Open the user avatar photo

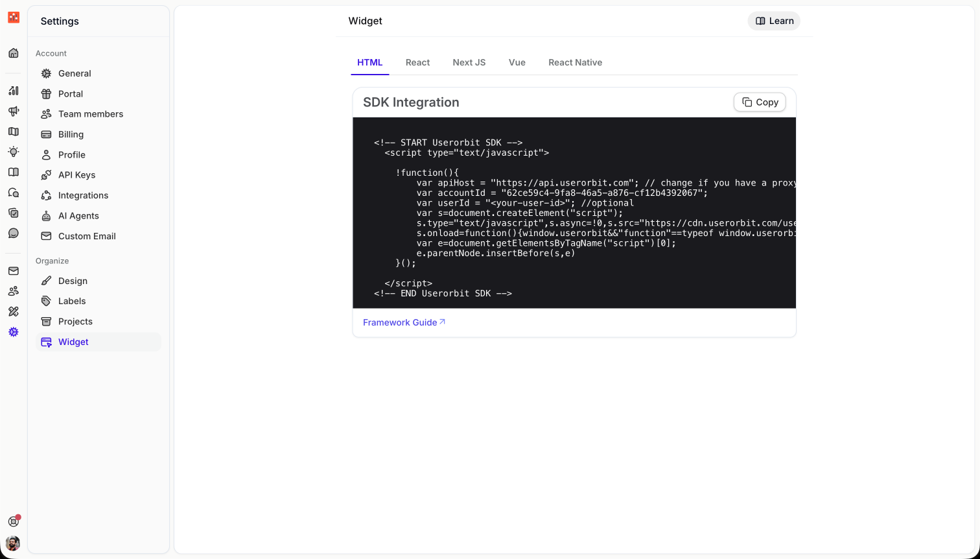pos(13,543)
